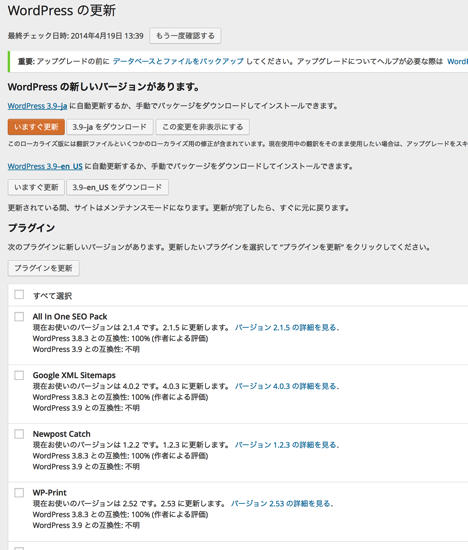
Task: Click 最終チェック日時 timestamp text
Action: click(x=75, y=36)
